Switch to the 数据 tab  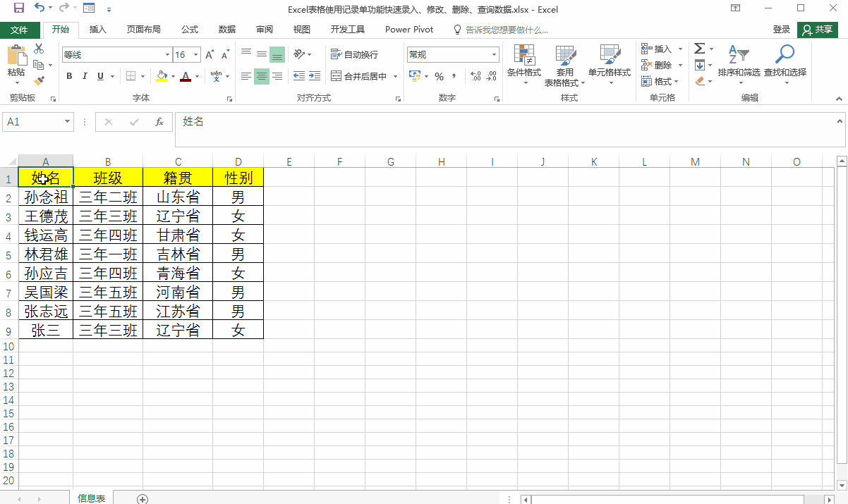tap(227, 30)
